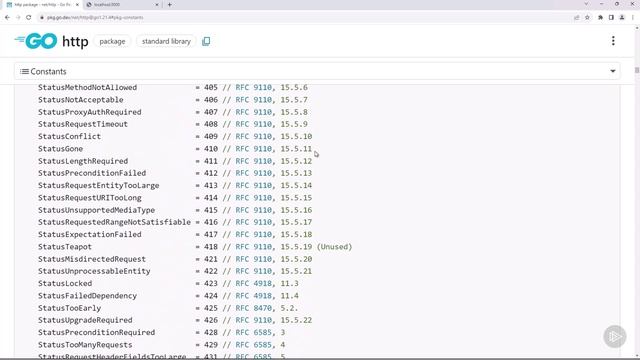The width and height of the screenshot is (640, 360).
Task: Click the StatusRequestTimeout constant
Action: pos(83,124)
